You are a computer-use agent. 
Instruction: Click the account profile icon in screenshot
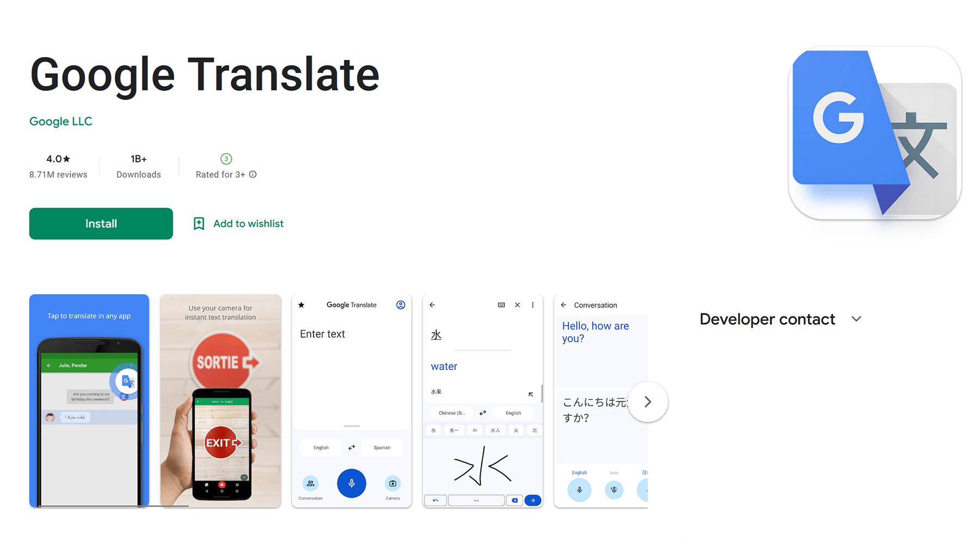[401, 305]
